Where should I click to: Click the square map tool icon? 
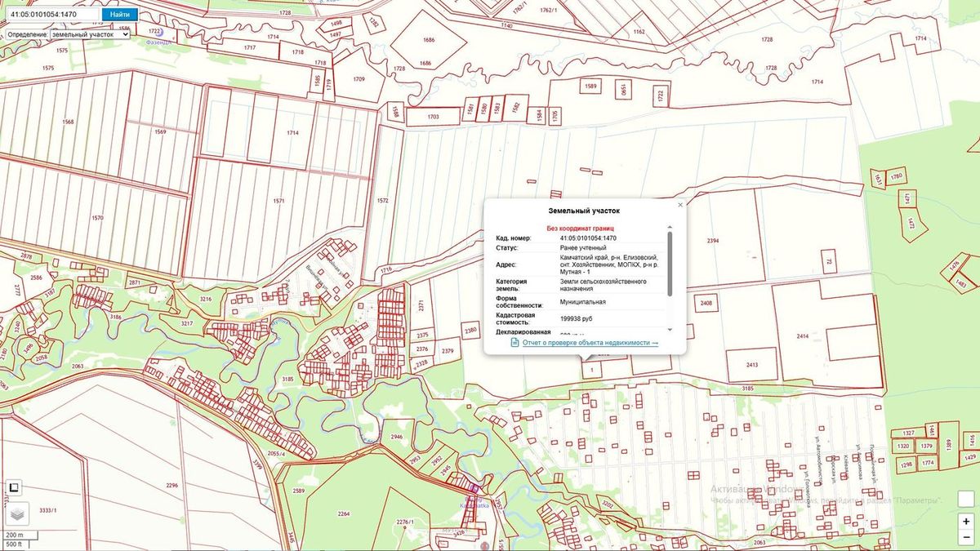coord(13,488)
